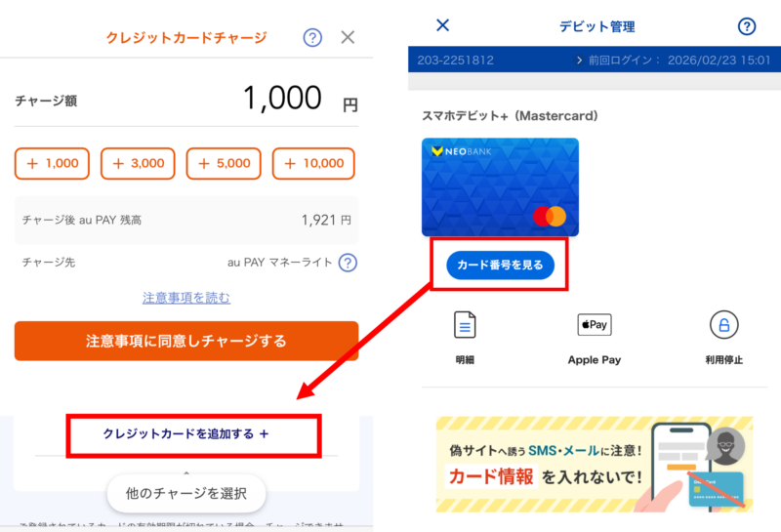Open help icon next to au PAY マネーライト
Image resolution: width=781 pixels, height=532 pixels.
coord(348,263)
